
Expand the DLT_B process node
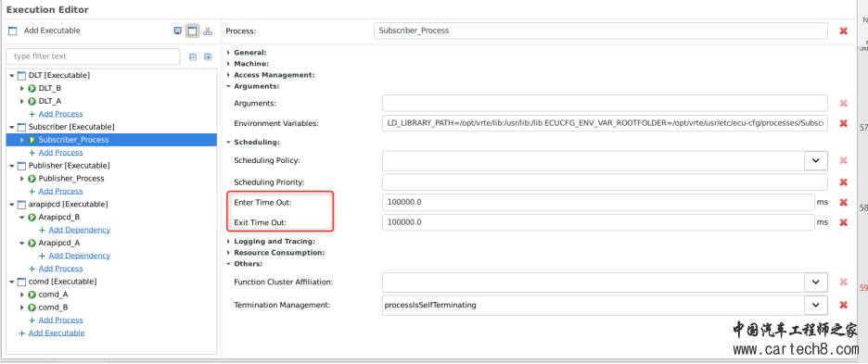pyautogui.click(x=22, y=88)
